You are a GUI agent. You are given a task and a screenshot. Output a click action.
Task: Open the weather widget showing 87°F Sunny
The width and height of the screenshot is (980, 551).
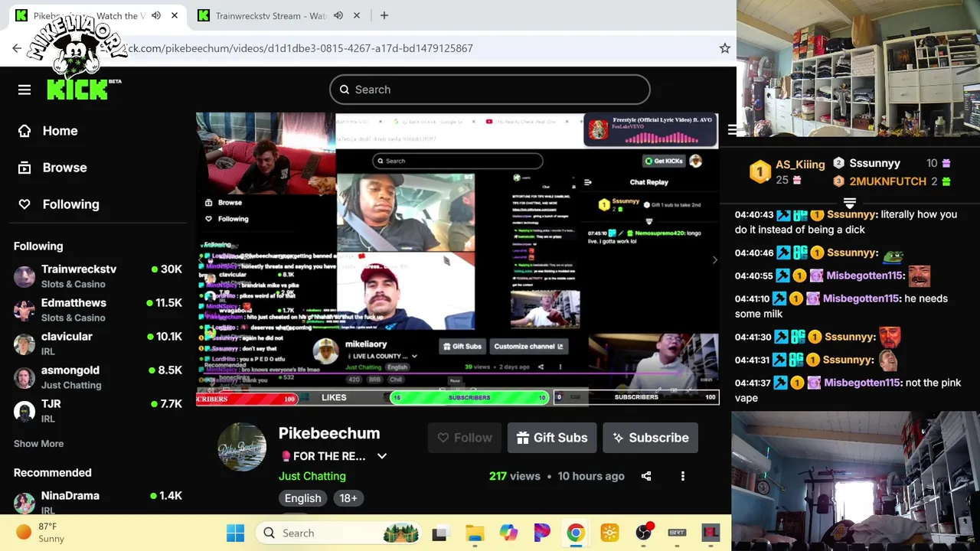[41, 533]
